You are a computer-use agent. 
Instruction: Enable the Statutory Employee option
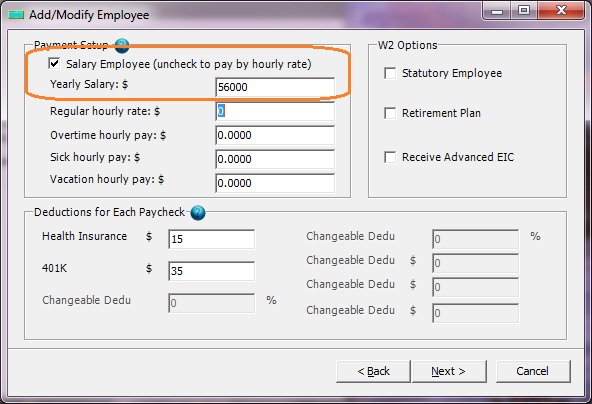point(390,73)
